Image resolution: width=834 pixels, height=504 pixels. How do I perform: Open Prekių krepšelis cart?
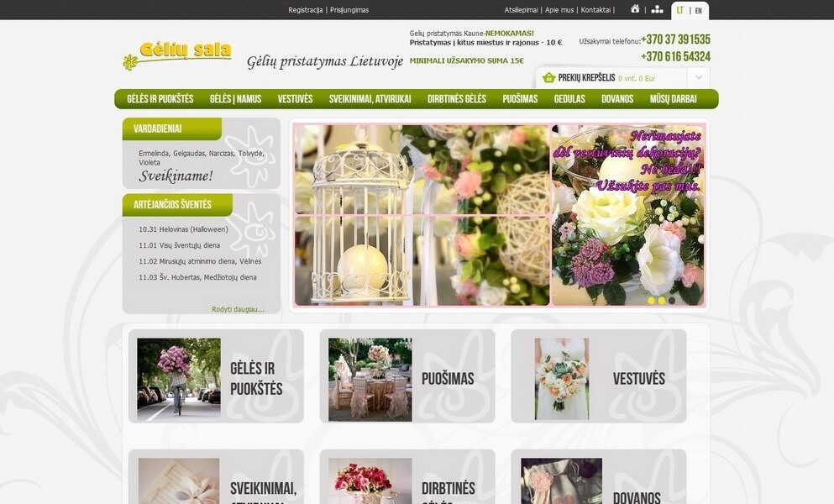point(586,78)
